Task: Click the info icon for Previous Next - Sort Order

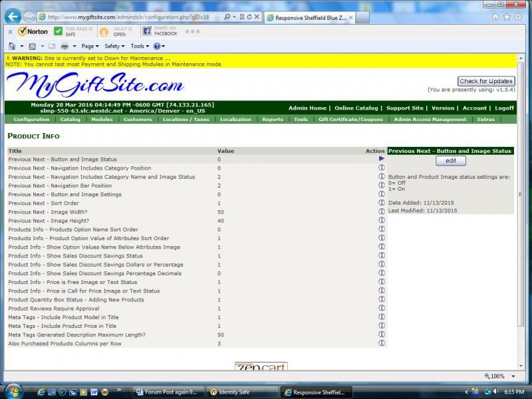Action: coord(382,203)
